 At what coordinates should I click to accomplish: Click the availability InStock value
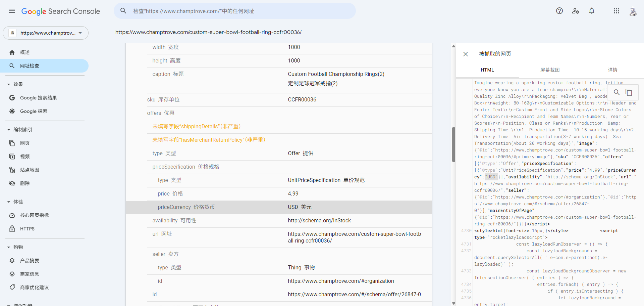point(319,221)
